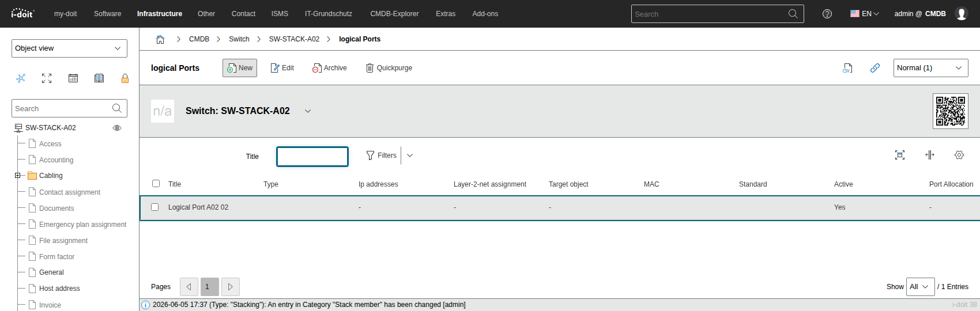Sort by the MAC column header
Viewport: 980px width, 311px height.
point(651,184)
